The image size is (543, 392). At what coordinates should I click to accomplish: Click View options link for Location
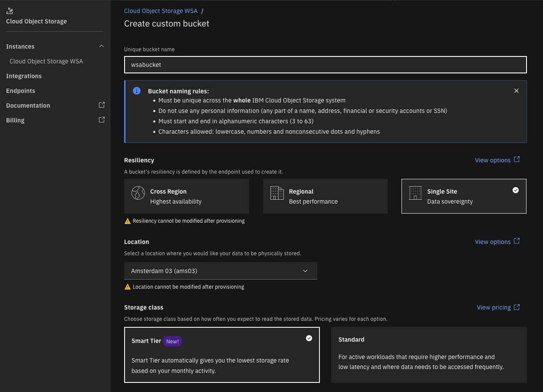pyautogui.click(x=493, y=242)
